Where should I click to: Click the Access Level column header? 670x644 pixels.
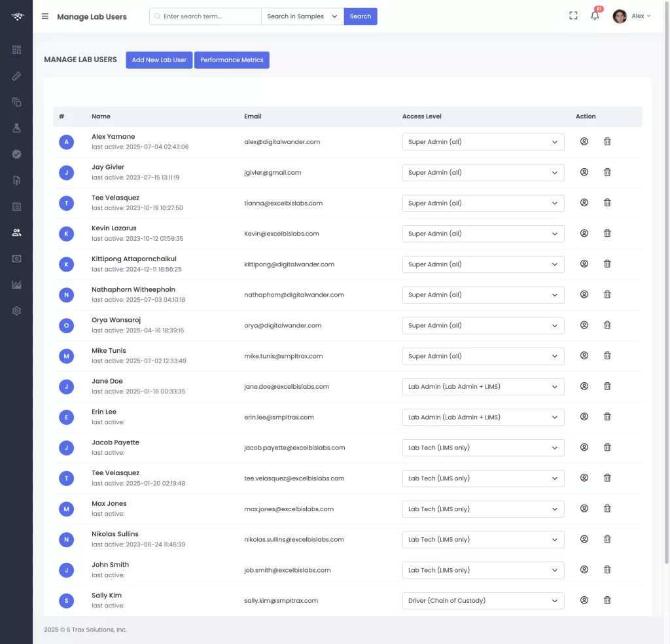[422, 116]
